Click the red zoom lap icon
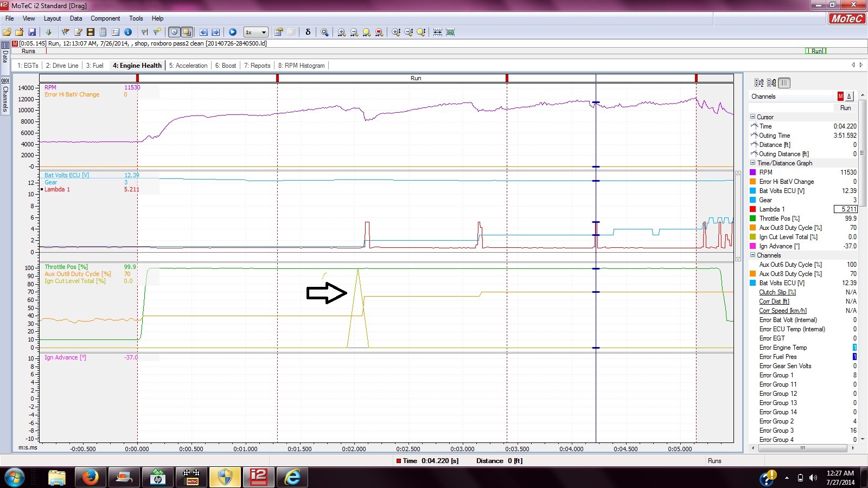Screen dimensions: 868x488 coord(379,32)
